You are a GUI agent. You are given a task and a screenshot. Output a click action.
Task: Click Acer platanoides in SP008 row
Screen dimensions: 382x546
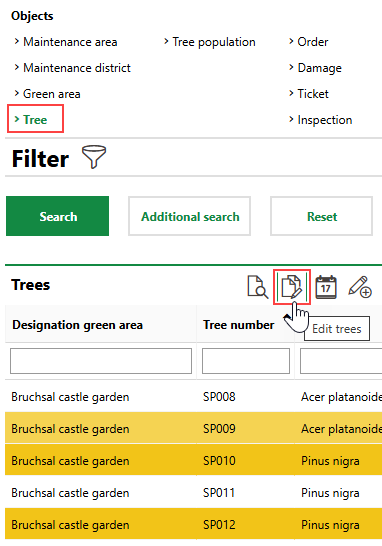[x=341, y=397]
